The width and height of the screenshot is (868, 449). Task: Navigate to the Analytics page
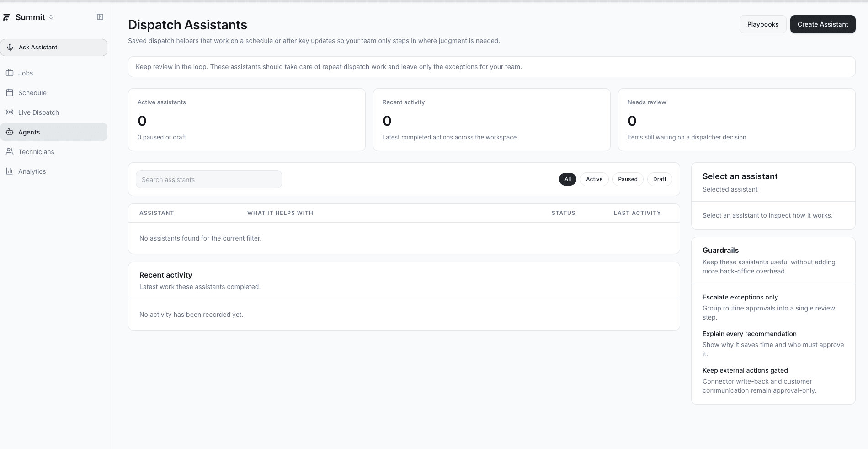pos(32,171)
